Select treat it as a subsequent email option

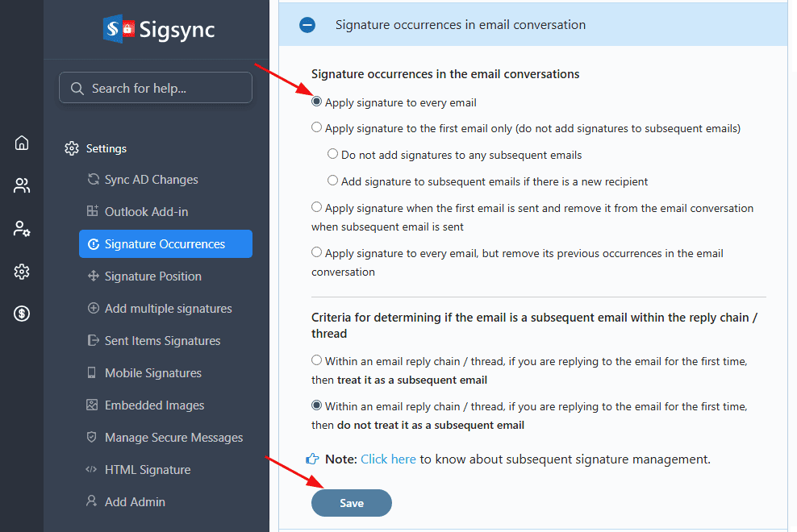coord(317,360)
